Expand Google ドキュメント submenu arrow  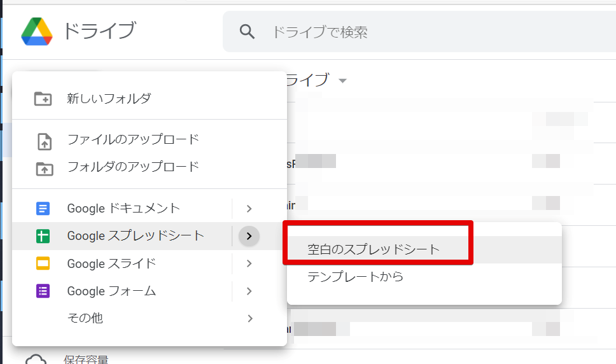point(249,209)
